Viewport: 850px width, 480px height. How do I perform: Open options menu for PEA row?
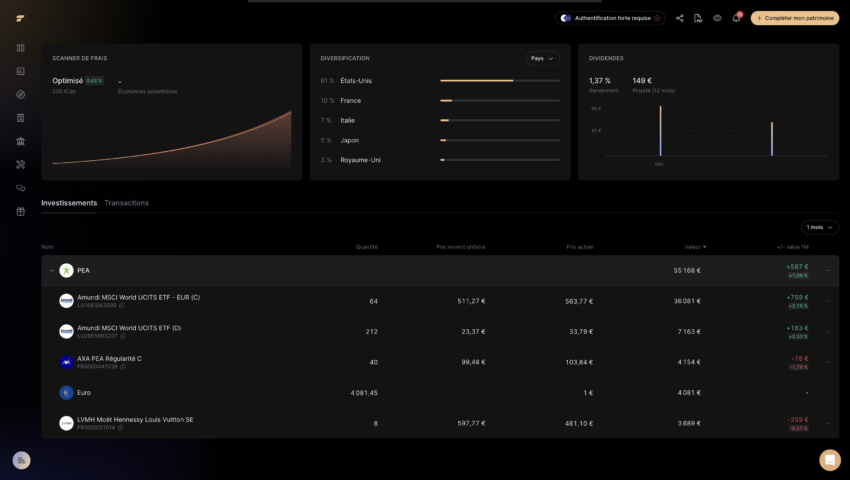coord(827,270)
